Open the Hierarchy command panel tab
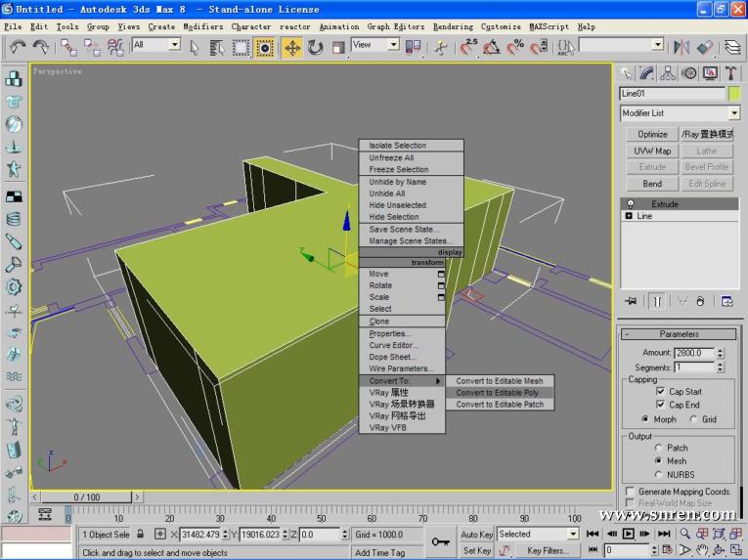This screenshot has width=748, height=560. (668, 73)
